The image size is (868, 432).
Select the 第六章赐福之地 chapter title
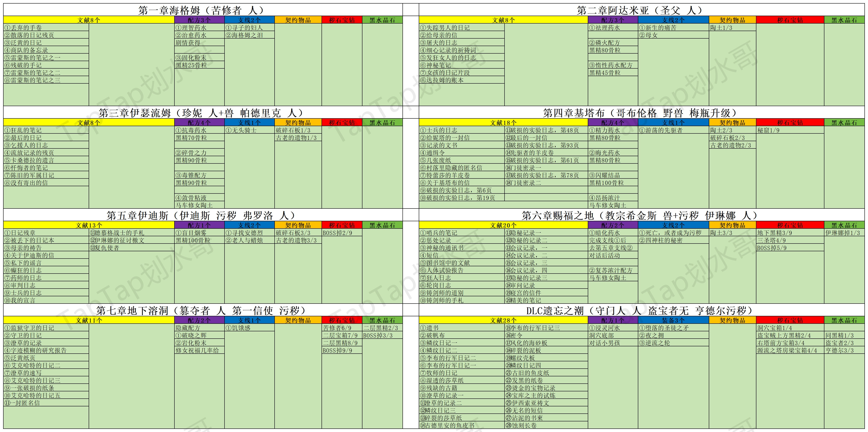642,215
